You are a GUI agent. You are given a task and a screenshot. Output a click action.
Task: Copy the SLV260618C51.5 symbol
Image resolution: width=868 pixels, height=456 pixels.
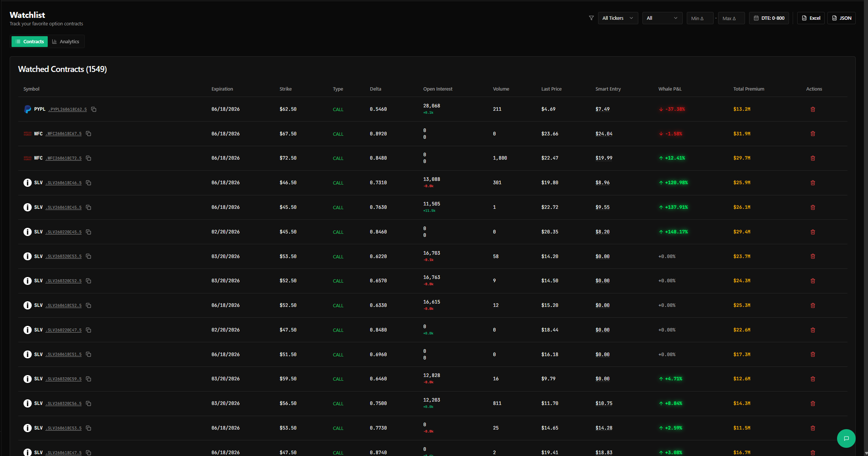tap(89, 354)
